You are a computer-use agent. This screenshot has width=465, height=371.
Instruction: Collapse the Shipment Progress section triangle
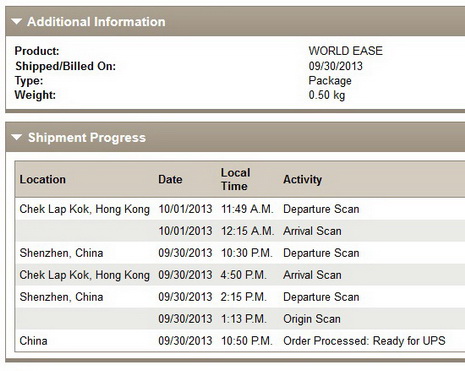click(x=16, y=137)
